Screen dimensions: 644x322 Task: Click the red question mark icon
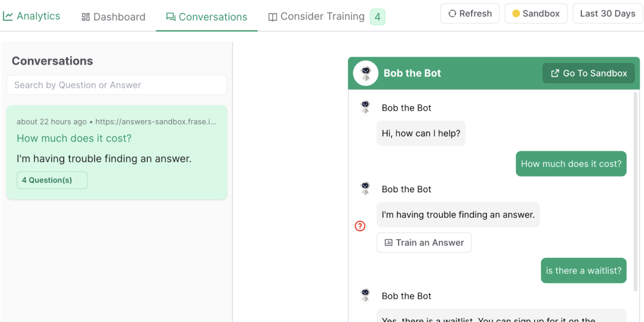click(360, 226)
